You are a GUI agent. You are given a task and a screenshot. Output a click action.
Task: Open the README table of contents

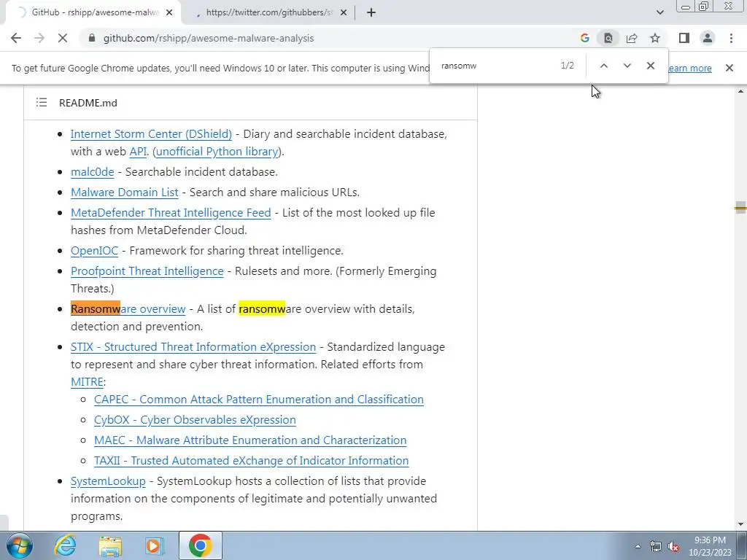click(x=42, y=102)
